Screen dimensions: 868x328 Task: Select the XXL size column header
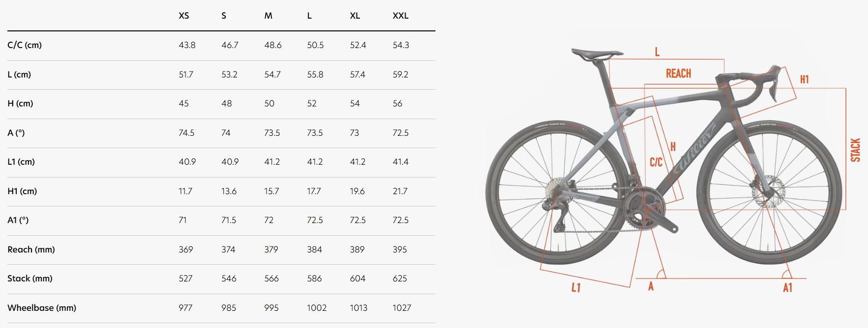pos(401,16)
